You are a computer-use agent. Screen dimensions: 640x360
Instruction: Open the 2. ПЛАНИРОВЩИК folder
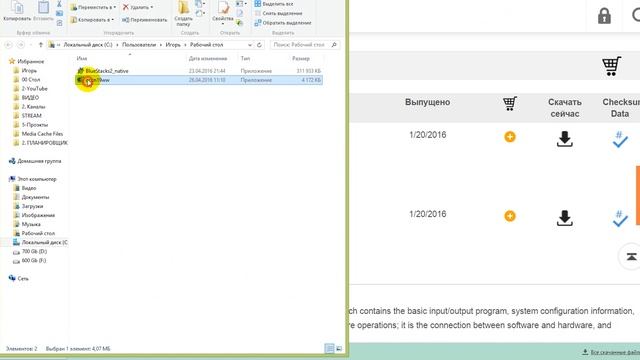click(44, 143)
